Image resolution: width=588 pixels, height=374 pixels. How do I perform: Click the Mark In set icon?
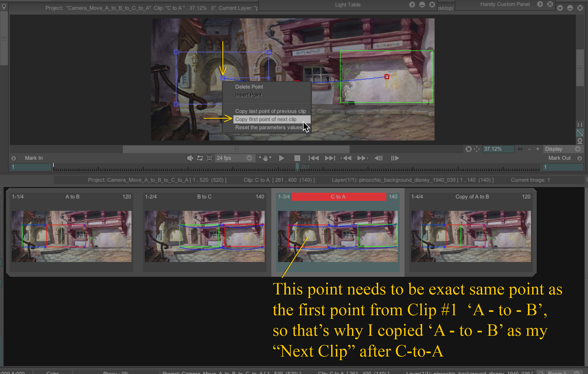point(14,158)
